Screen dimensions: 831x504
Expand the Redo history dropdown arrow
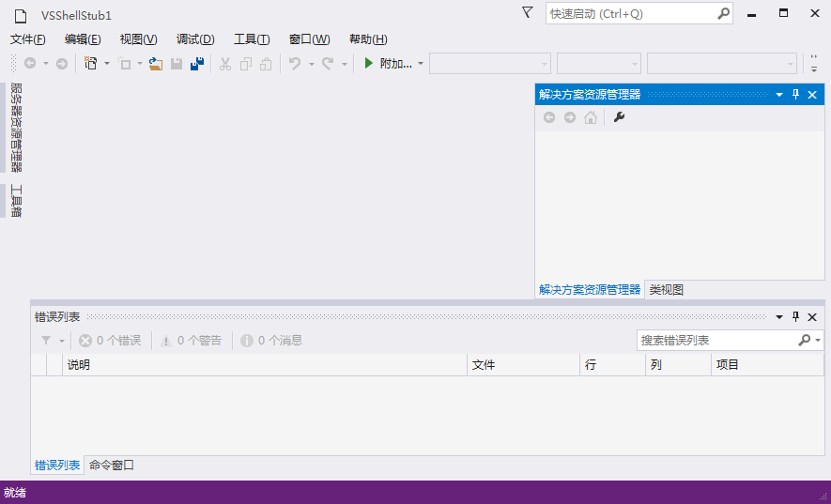(344, 64)
